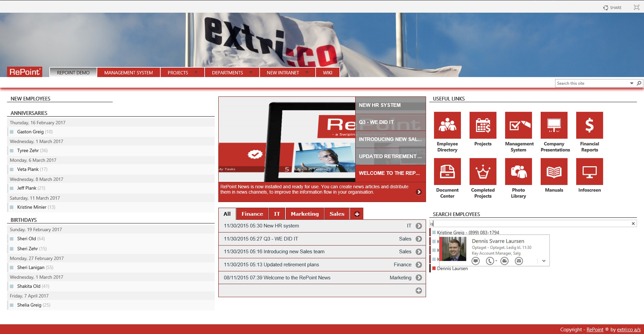
Task: Click arrow next to Updated retirement plans
Action: pos(418,265)
